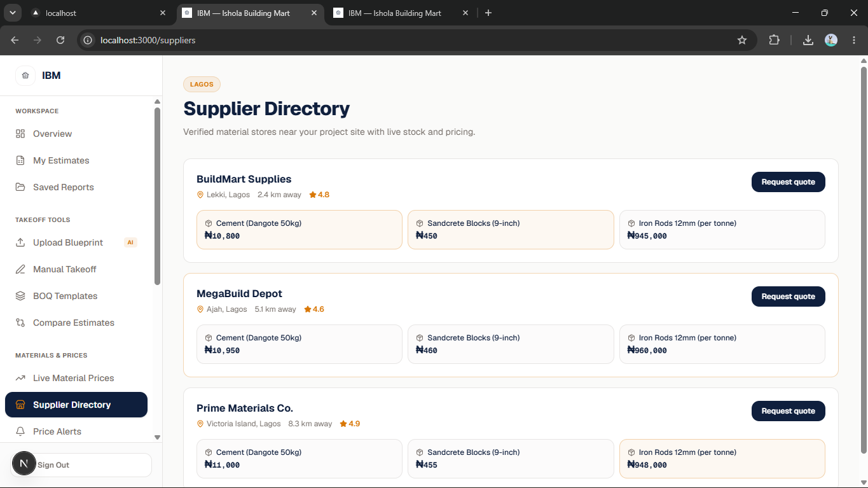Screen dimensions: 868x488
Task: Click the AI badge beside Upload Blueprint
Action: tap(130, 242)
